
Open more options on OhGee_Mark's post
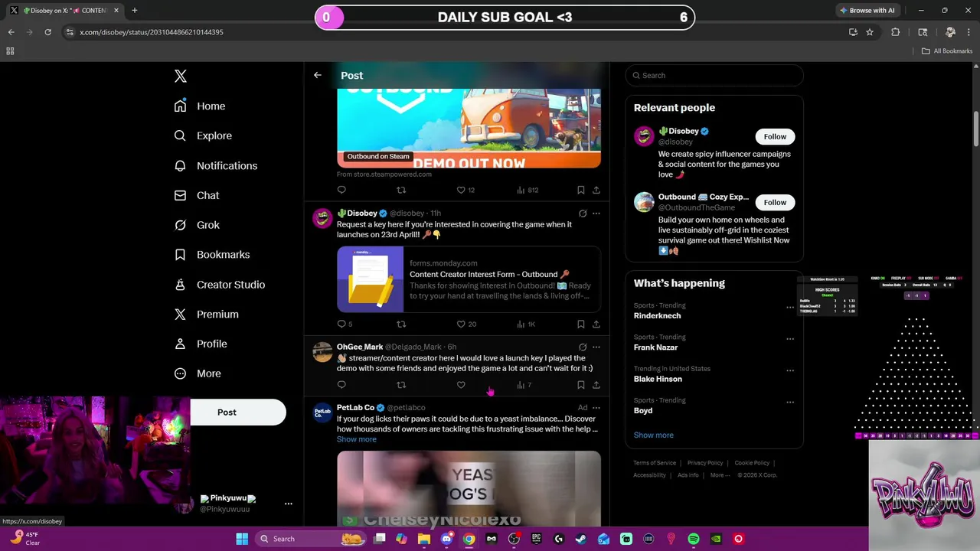596,347
